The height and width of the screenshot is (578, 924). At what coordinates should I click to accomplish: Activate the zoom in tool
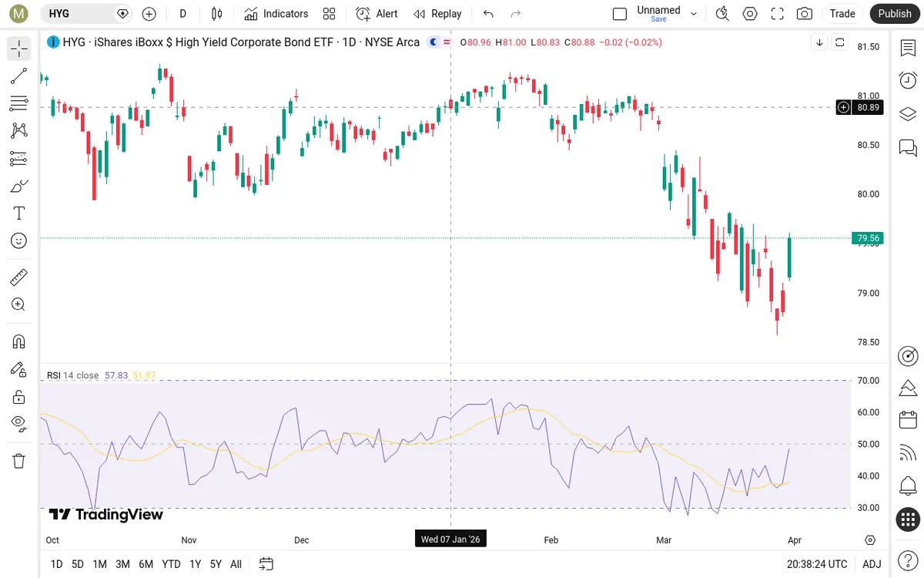tap(19, 304)
